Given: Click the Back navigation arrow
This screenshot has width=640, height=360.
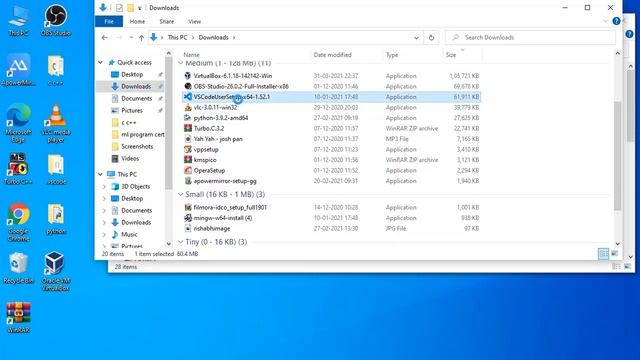Looking at the screenshot, I should pos(105,38).
